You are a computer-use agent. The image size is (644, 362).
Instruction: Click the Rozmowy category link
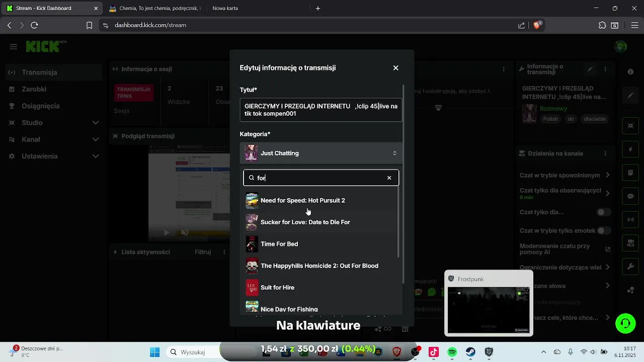click(x=553, y=109)
